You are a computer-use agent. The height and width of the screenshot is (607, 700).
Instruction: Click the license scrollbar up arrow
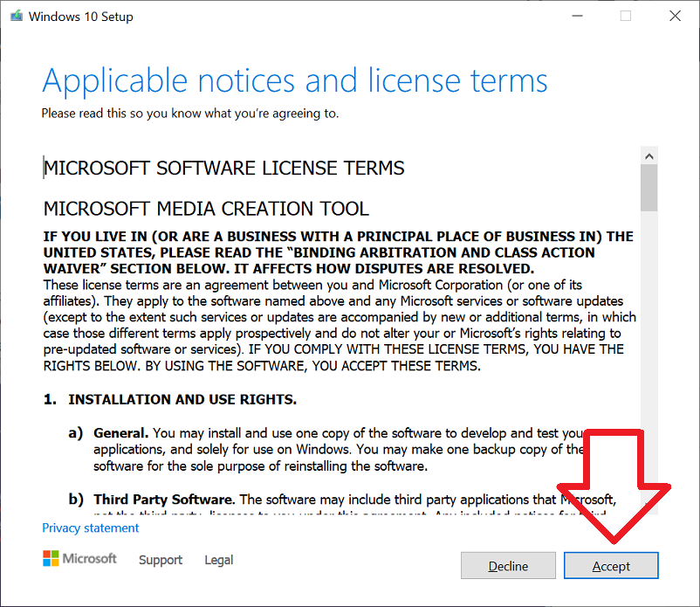649,155
